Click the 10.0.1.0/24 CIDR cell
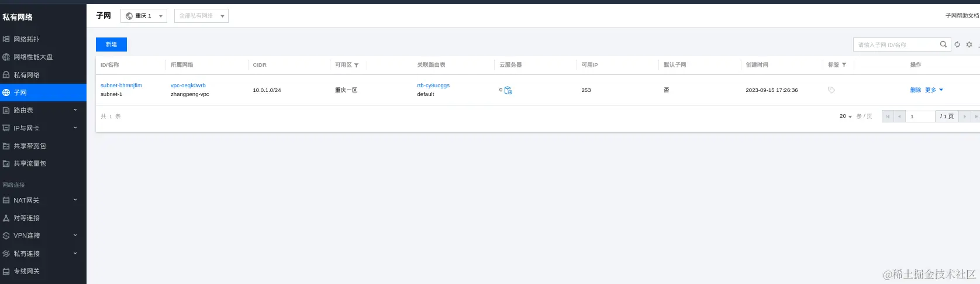The image size is (980, 284). click(x=267, y=90)
